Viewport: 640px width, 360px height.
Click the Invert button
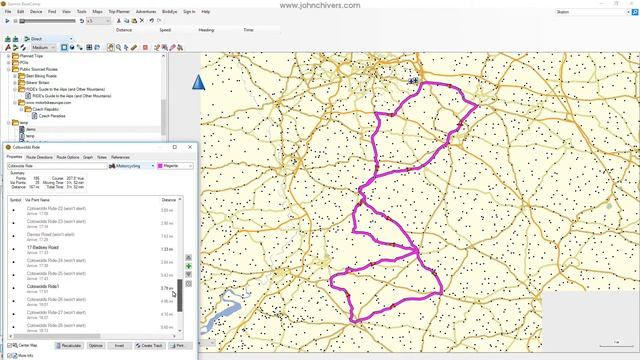coord(120,346)
